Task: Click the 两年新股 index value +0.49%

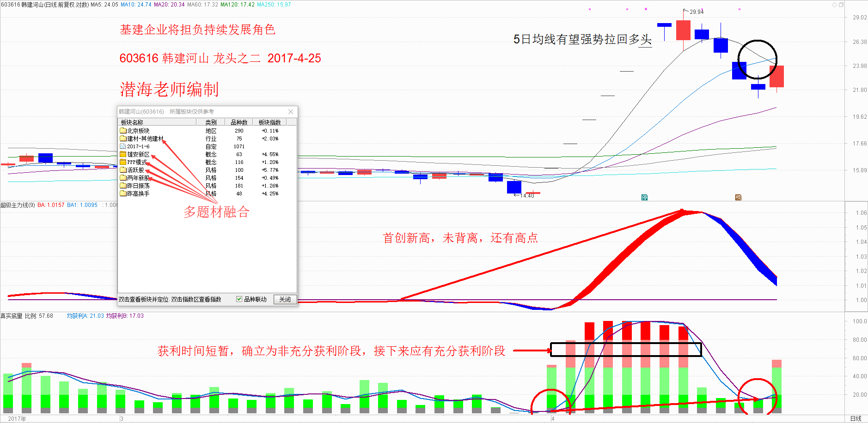Action: [x=270, y=178]
